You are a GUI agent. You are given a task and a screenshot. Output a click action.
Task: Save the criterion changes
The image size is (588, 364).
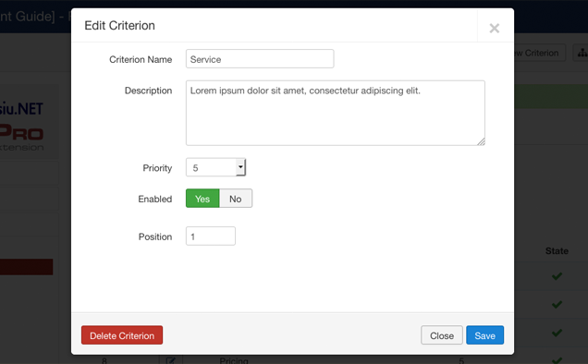(484, 335)
